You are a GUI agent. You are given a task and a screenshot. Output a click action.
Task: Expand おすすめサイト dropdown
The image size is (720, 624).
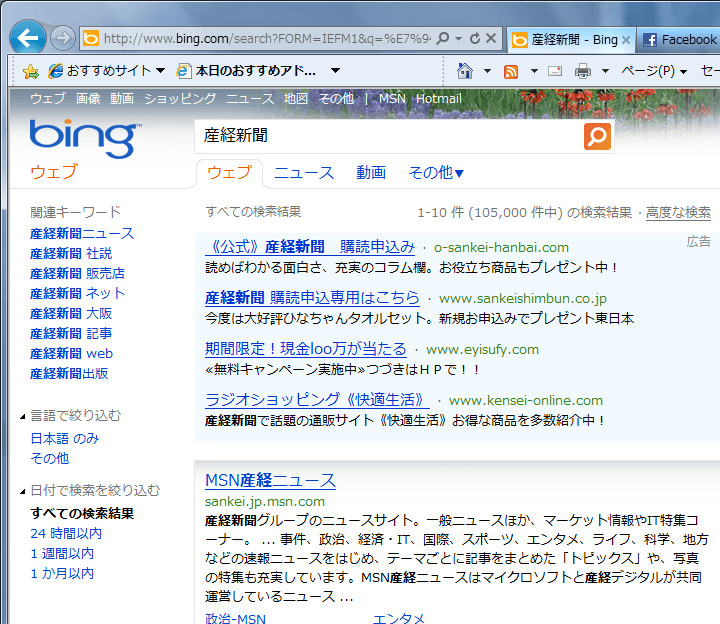pyautogui.click(x=160, y=71)
